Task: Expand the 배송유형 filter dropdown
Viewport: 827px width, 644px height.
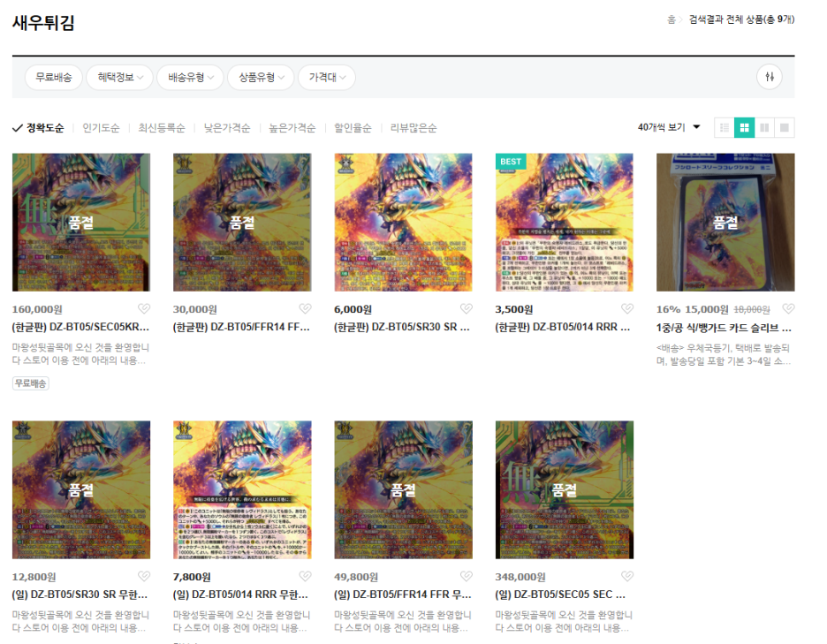Action: (x=190, y=77)
